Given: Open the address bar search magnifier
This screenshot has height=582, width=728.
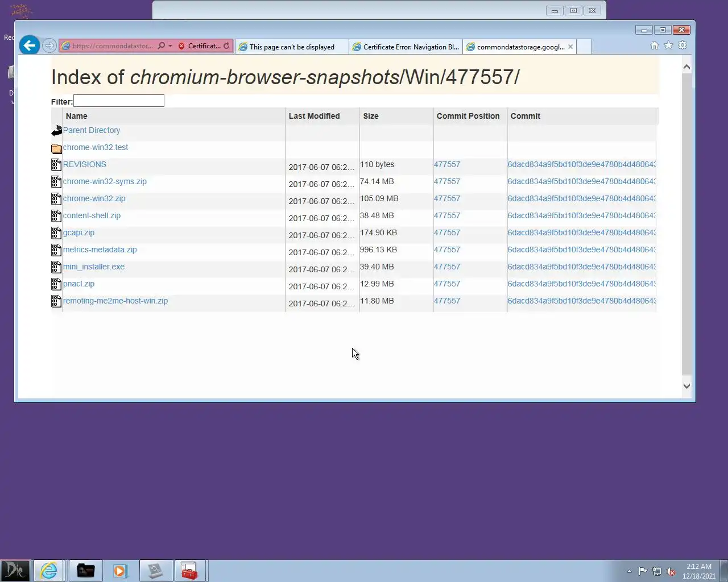Looking at the screenshot, I should (161, 46).
